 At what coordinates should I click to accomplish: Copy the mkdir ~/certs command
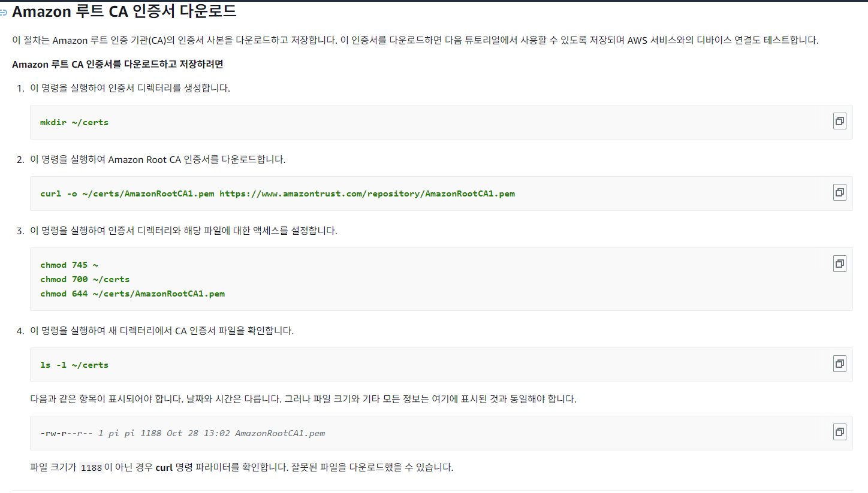(839, 122)
